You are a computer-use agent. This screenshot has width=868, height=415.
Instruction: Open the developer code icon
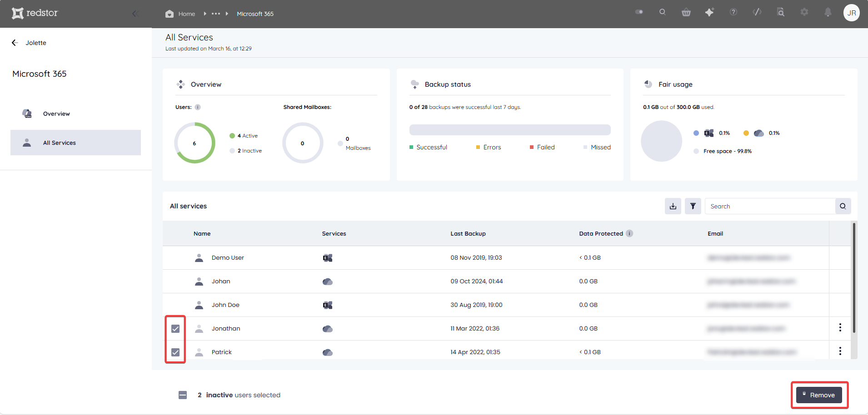(757, 12)
